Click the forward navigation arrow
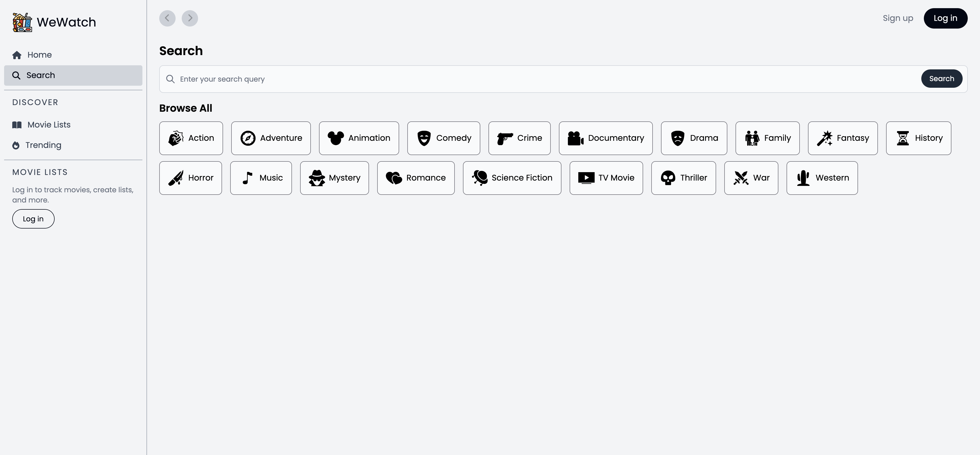 (189, 18)
